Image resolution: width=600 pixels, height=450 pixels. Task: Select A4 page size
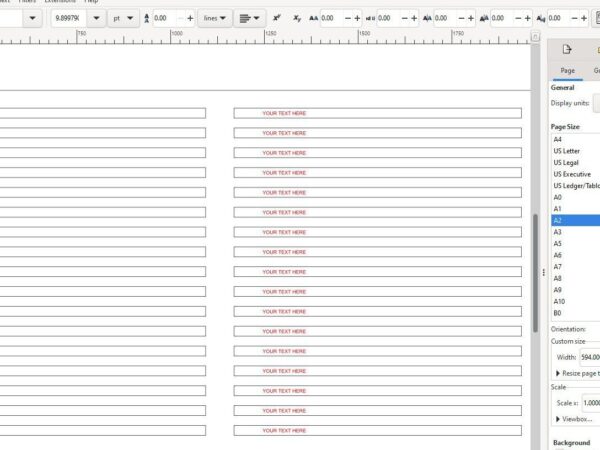(x=558, y=139)
